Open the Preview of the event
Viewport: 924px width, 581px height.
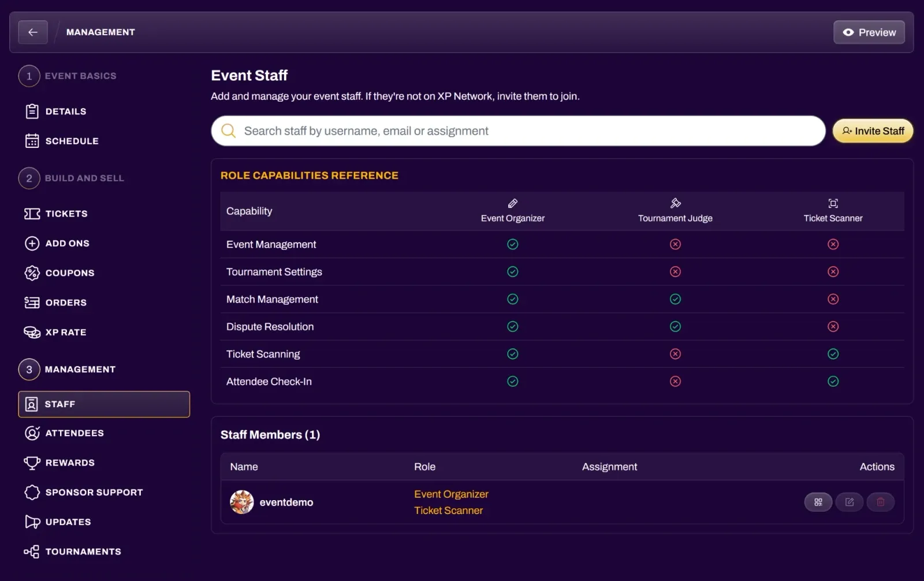click(869, 32)
